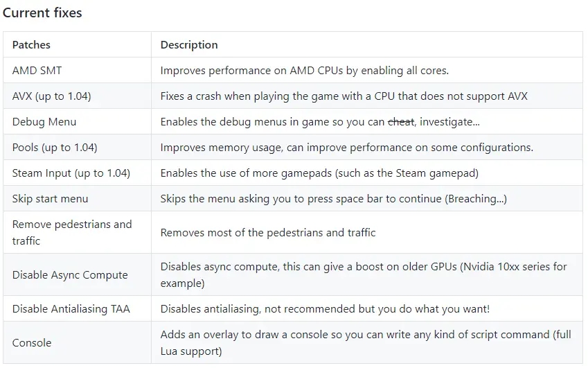The width and height of the screenshot is (588, 368).
Task: Select the "Steam Input (up to 1.04)" cell
Action: point(71,173)
